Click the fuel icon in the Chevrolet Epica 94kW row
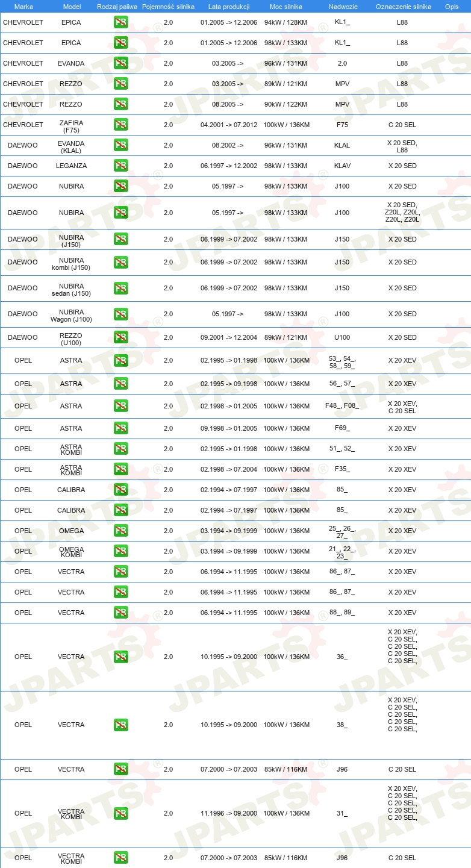This screenshot has height=868, width=471. pos(120,22)
